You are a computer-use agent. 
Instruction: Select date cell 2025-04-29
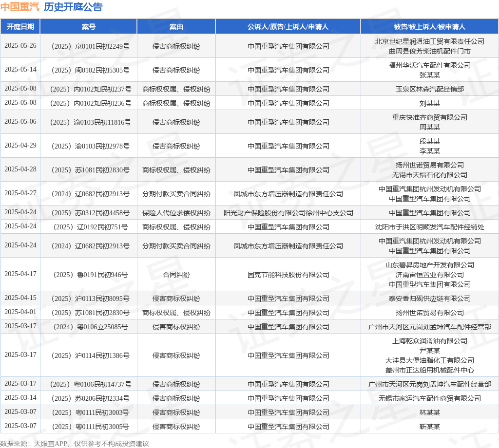[x=20, y=145]
